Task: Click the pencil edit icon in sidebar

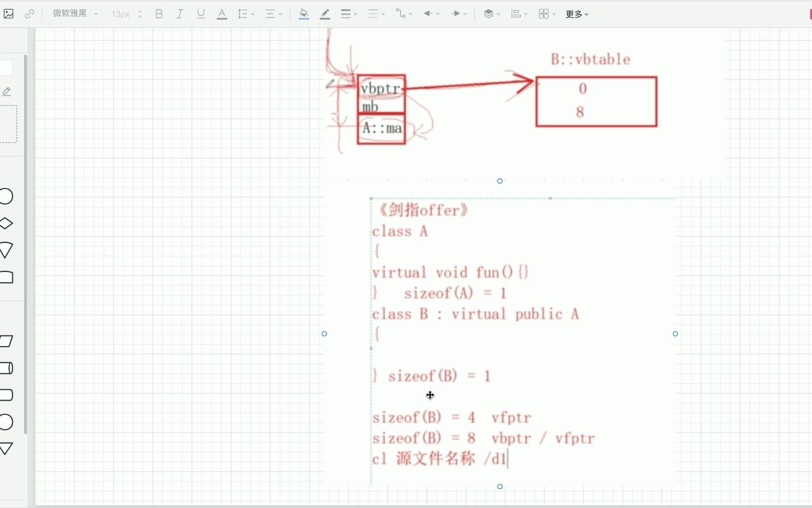Action: point(7,91)
